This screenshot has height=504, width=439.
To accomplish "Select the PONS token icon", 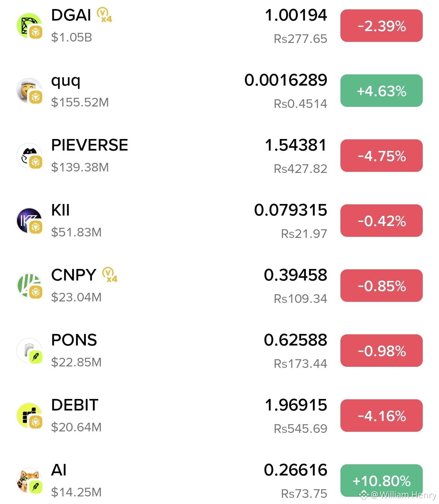I will [29, 351].
